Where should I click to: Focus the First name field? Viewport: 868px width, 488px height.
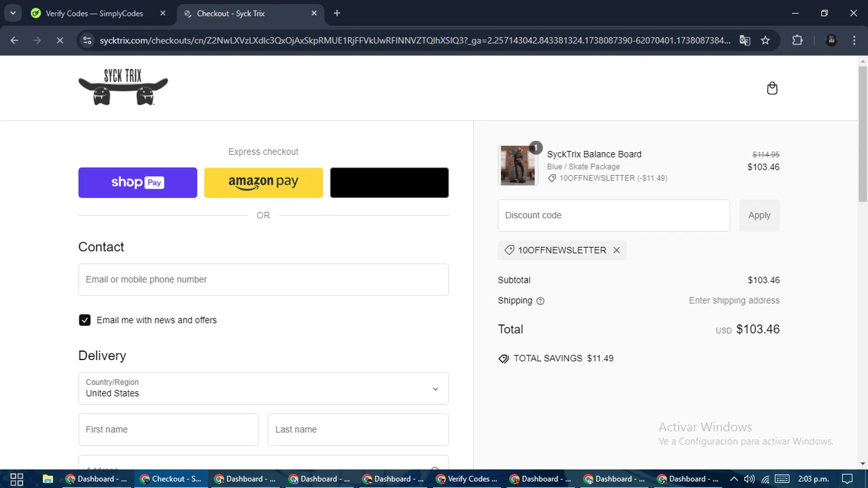pos(168,430)
